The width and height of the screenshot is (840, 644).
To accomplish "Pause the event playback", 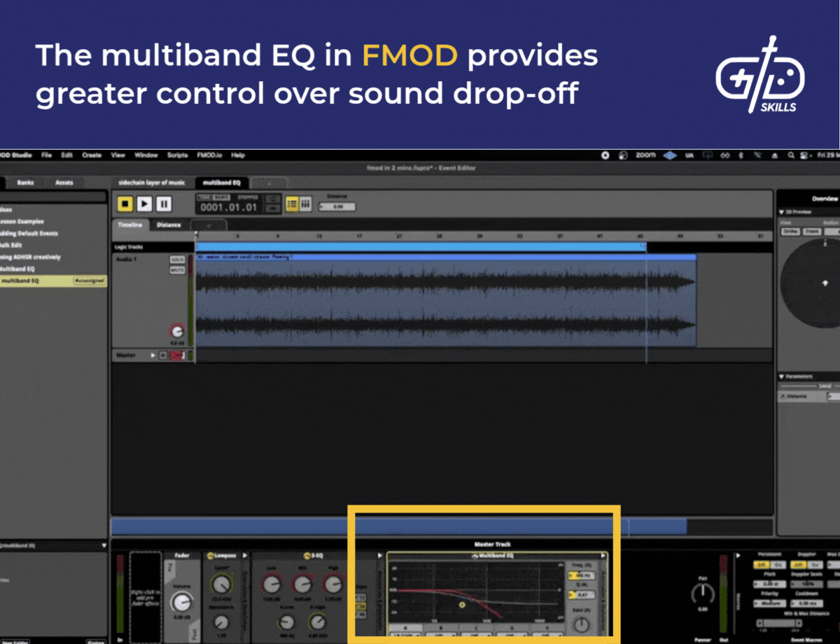I will coord(164,204).
